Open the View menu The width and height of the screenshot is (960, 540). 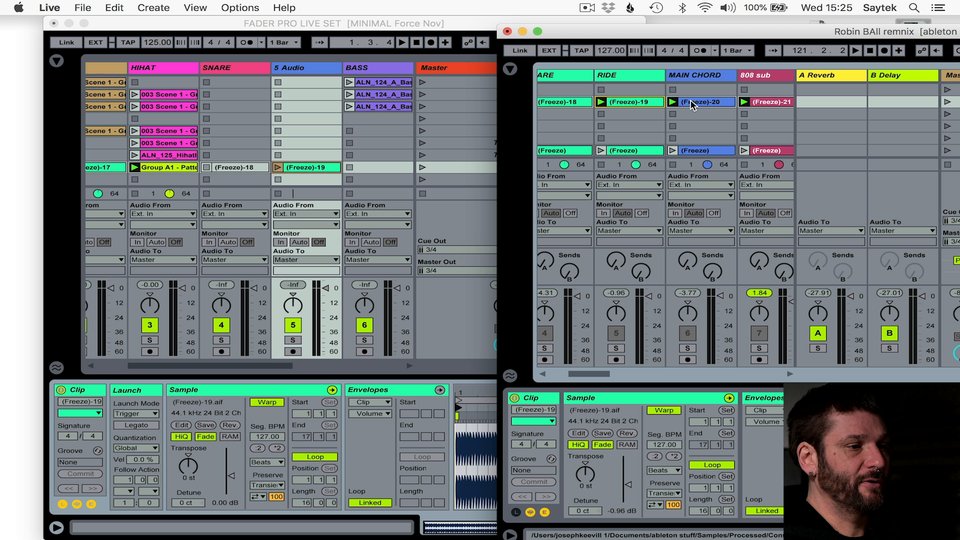tap(195, 8)
